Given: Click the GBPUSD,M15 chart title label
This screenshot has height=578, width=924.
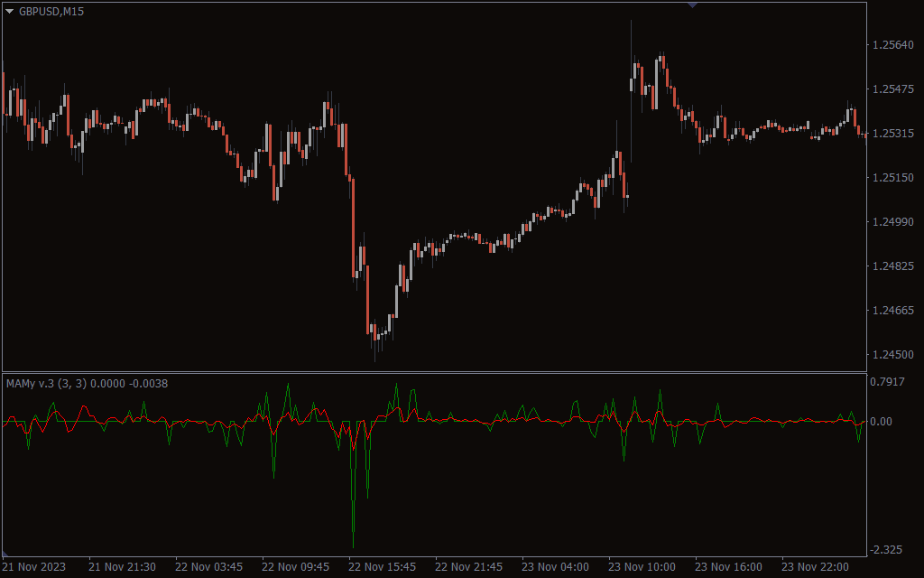Looking at the screenshot, I should pyautogui.click(x=51, y=11).
